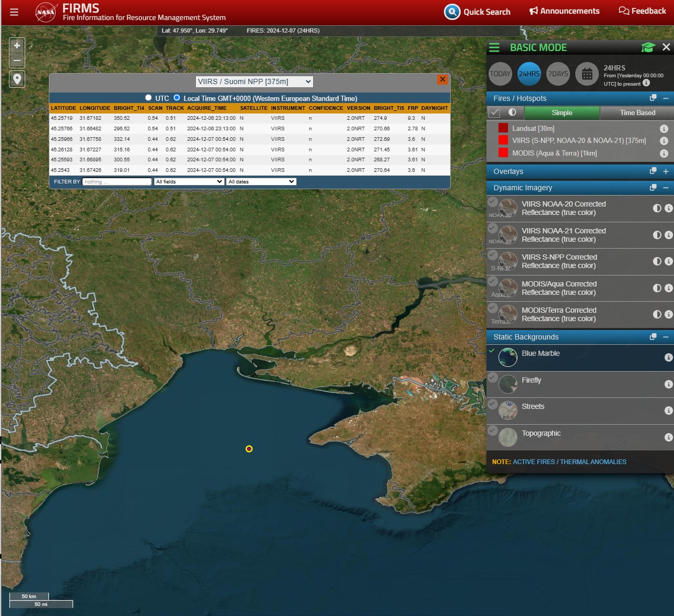Open the calendar date picker icon
674x616 pixels.
pyautogui.click(x=587, y=74)
